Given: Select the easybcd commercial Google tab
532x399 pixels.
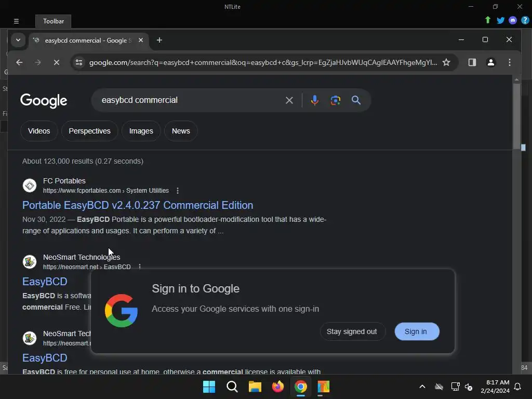Looking at the screenshot, I should click(88, 41).
